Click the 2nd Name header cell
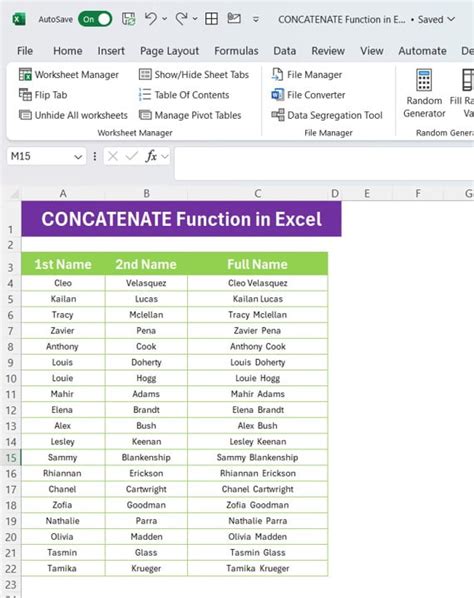The image size is (474, 598). click(146, 264)
